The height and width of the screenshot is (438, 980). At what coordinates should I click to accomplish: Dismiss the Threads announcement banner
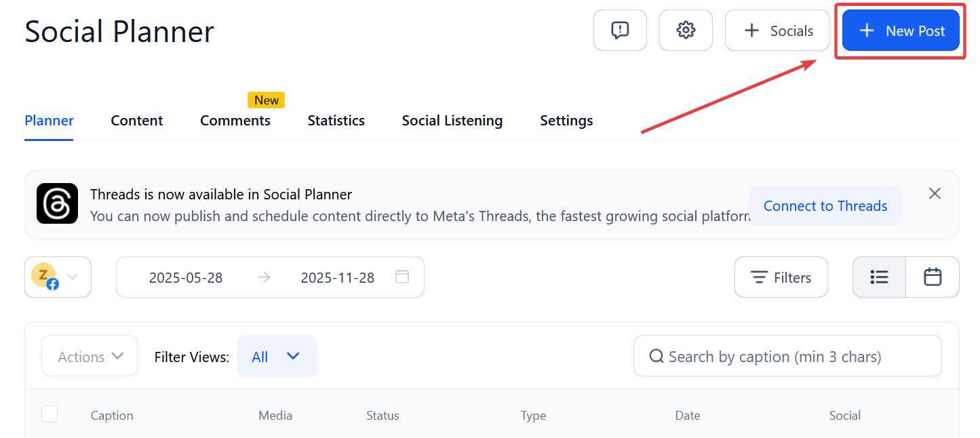[935, 194]
